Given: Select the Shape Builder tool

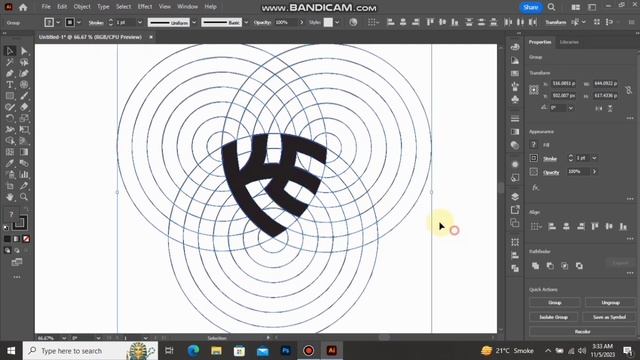Looking at the screenshot, I should (x=10, y=141).
